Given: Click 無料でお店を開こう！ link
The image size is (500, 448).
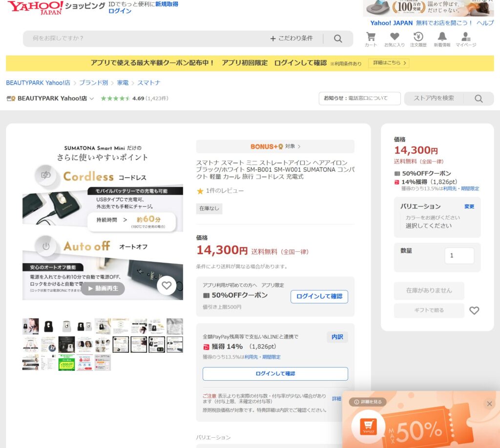Looking at the screenshot, I should (444, 23).
